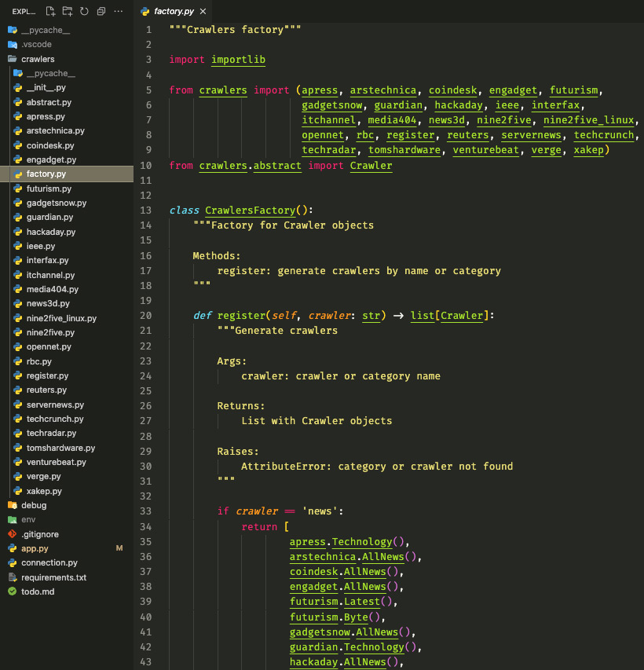Open gadgetsnow.py in the Explorer
Viewport: 644px width, 670px height.
67,203
